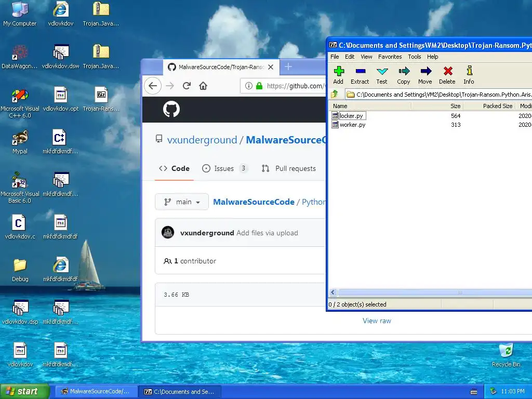Run Test on the archive in 7-Zip
This screenshot has height=399, width=532.
[382, 75]
